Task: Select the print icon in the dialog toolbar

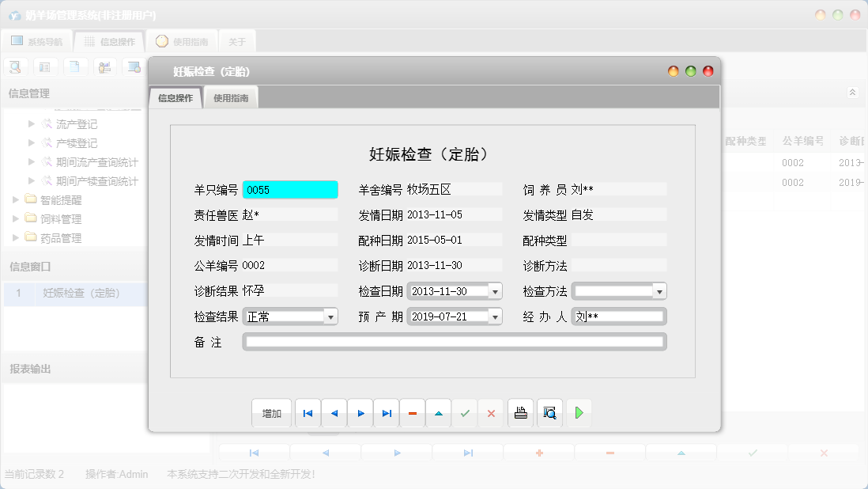Action: [x=520, y=412]
